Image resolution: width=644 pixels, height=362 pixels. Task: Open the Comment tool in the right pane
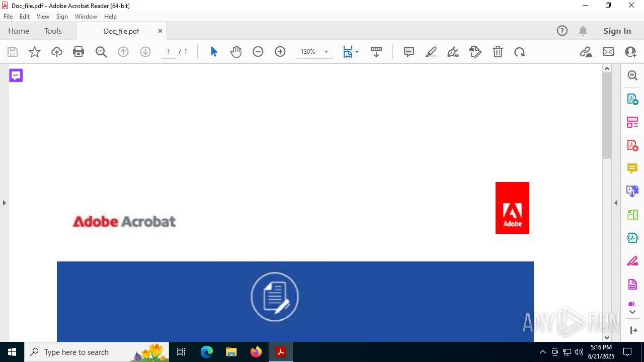[632, 168]
